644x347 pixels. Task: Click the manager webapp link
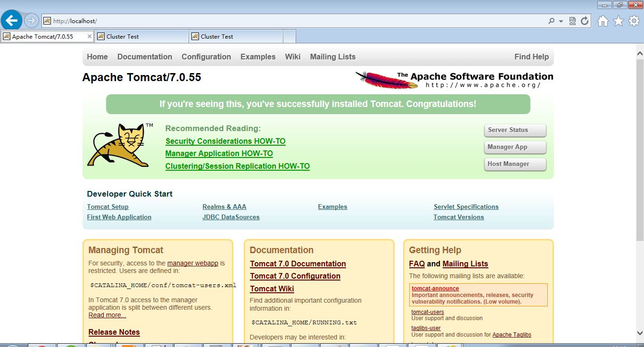(193, 263)
